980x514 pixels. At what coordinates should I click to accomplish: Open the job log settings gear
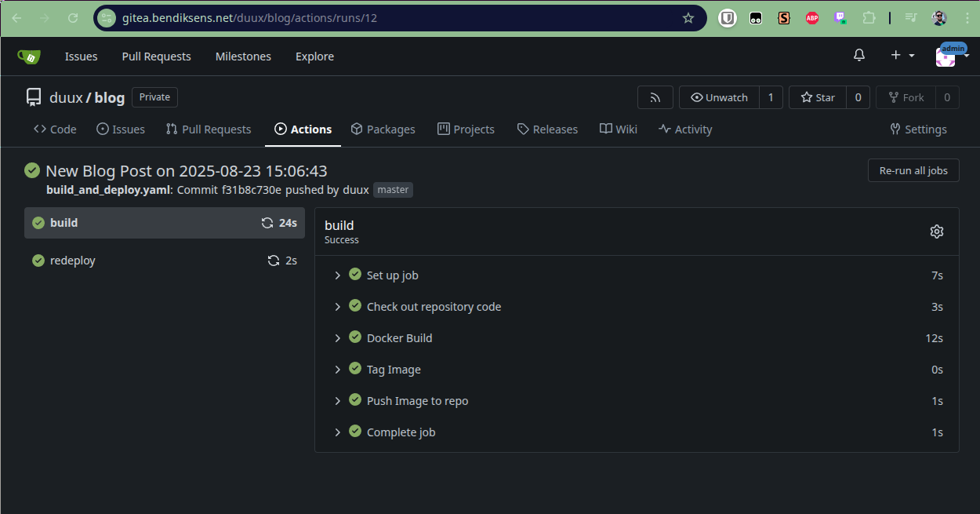click(x=937, y=231)
